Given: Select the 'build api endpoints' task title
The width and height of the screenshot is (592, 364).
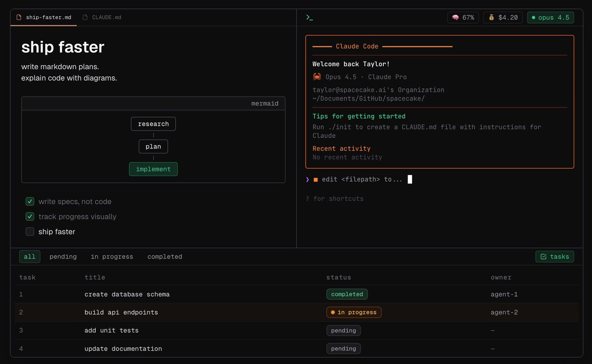Looking at the screenshot, I should (121, 312).
